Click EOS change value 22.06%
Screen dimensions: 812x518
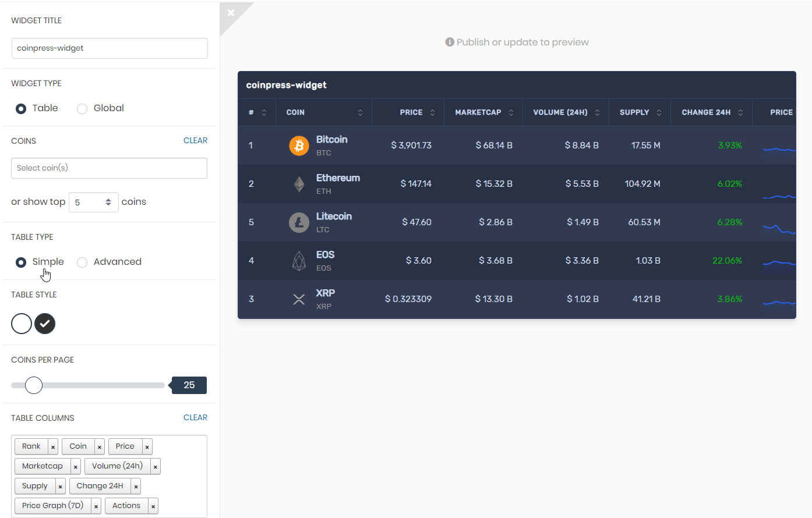point(727,261)
